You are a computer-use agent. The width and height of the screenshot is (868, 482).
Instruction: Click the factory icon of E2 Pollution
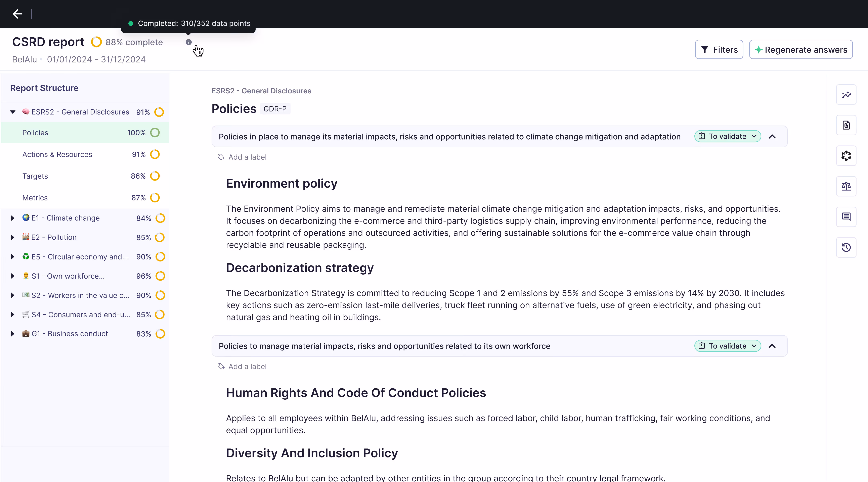point(26,237)
